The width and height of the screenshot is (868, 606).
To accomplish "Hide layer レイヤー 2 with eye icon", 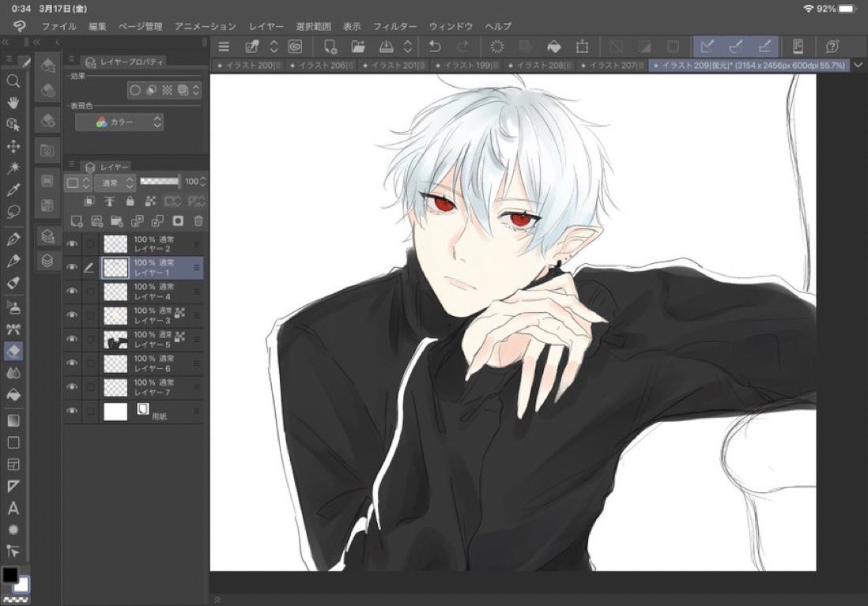I will pos(72,243).
